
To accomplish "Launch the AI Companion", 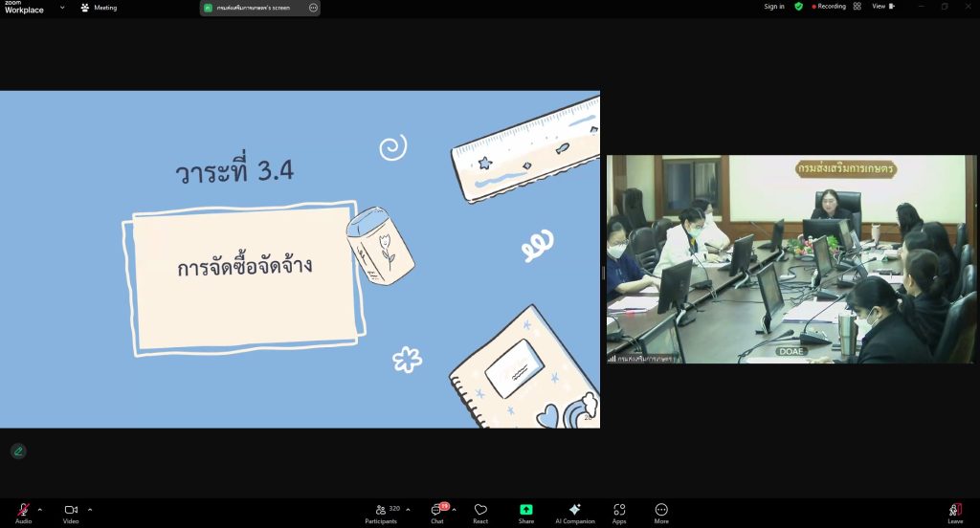I will point(574,511).
